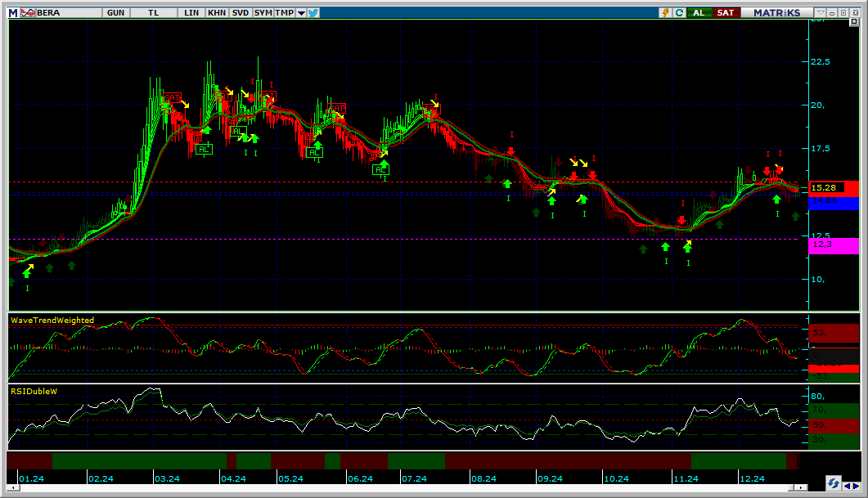The height and width of the screenshot is (498, 868).
Task: Edit the BERA symbol field
Action: [68, 13]
